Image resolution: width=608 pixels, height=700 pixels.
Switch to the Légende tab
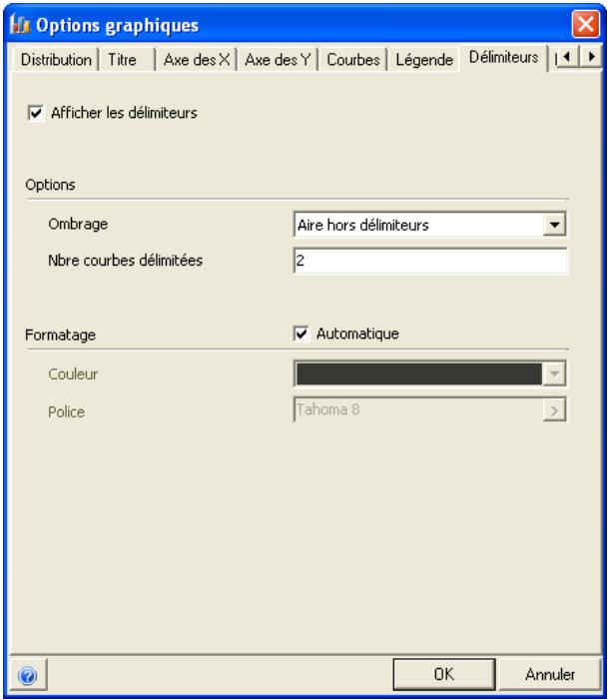pyautogui.click(x=424, y=59)
